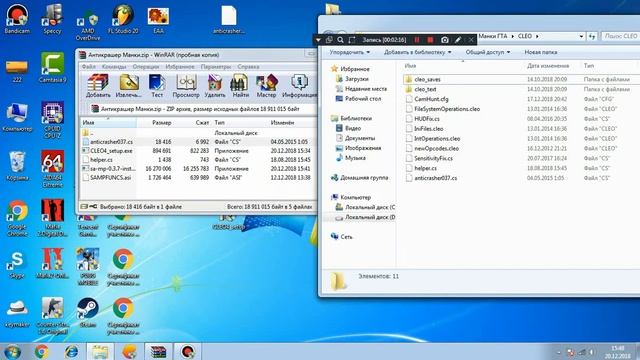Open the Добавить в библиотеку dropdown
Image resolution: width=640 pixels, height=360 pixels.
(x=417, y=52)
